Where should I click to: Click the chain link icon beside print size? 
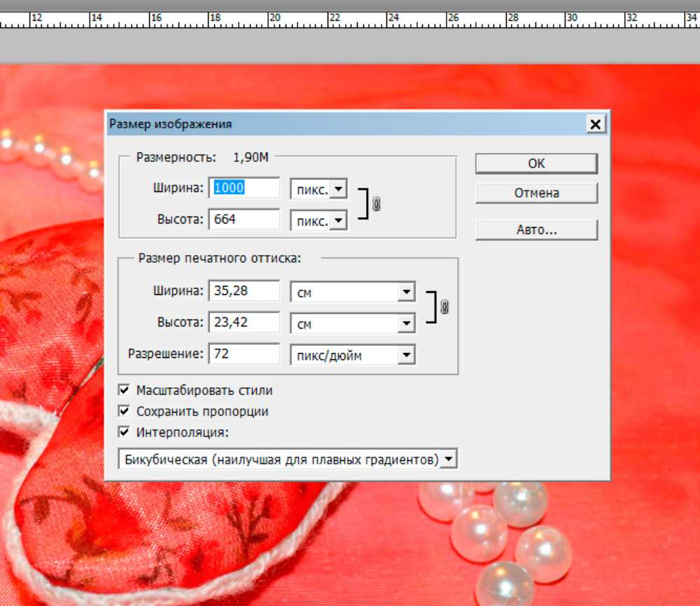pyautogui.click(x=444, y=307)
